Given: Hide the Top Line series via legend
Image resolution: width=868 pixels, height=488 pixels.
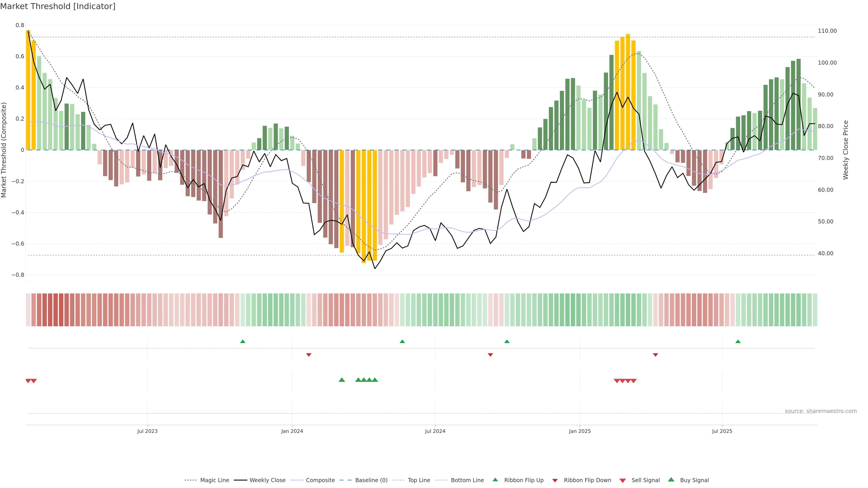Looking at the screenshot, I should click(419, 480).
